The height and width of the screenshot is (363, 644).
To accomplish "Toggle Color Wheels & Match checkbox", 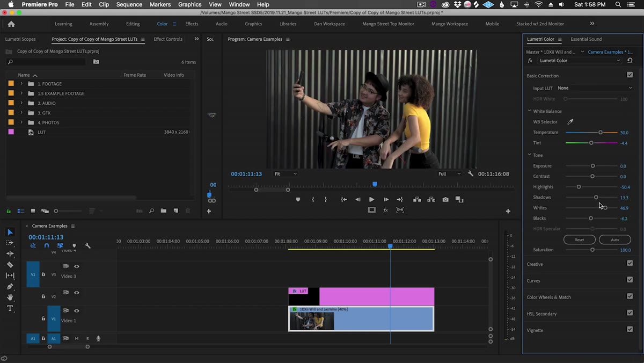I will pos(630,296).
